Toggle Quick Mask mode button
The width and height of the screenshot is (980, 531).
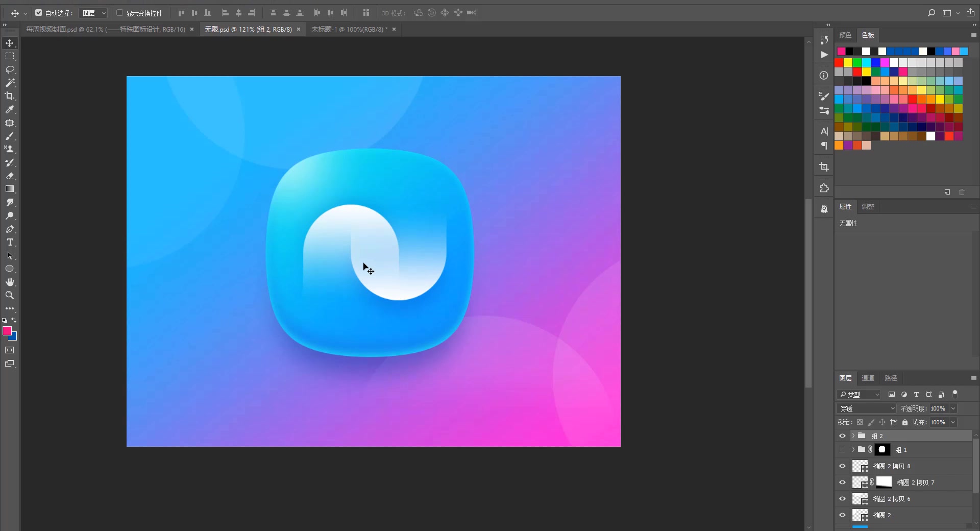(10, 350)
